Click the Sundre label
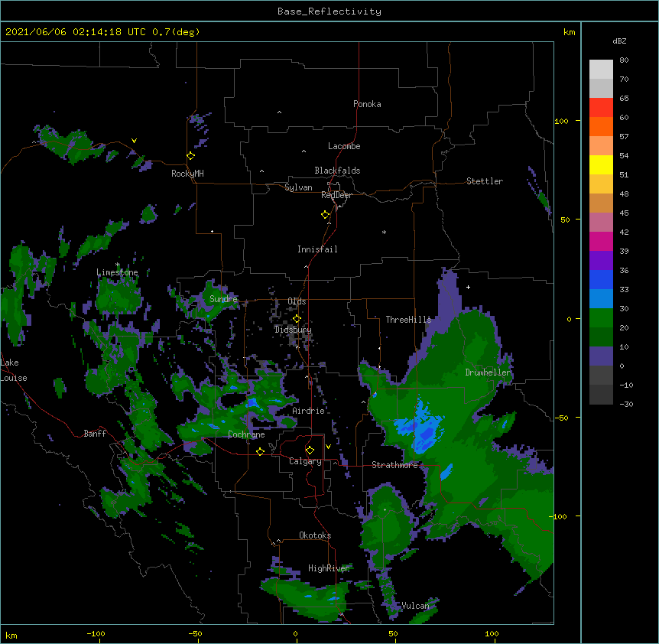This screenshot has width=659, height=644. pyautogui.click(x=223, y=299)
